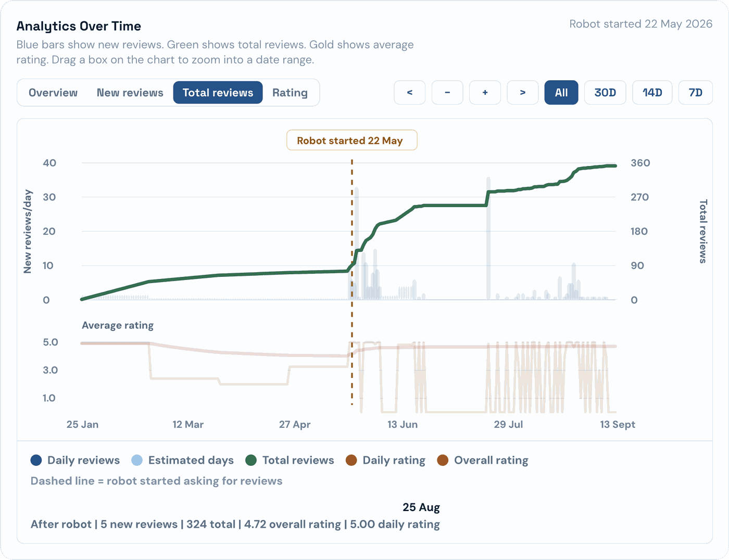Click the Overall rating legend dot

coord(443,460)
